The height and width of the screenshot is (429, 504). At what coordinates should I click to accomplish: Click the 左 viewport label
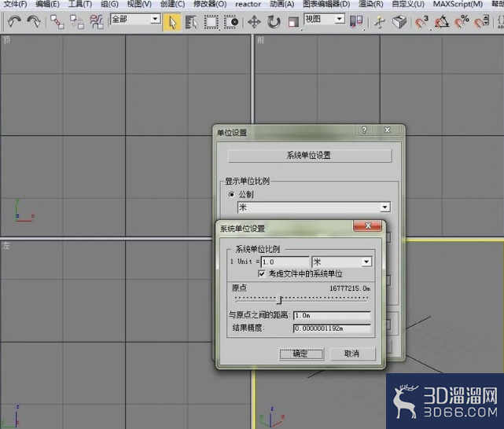6,246
